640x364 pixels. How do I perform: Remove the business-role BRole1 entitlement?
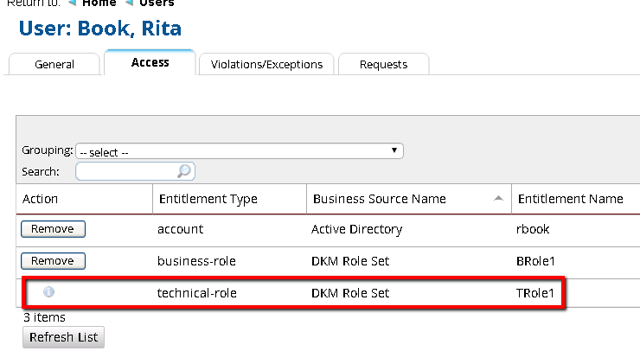tap(54, 261)
